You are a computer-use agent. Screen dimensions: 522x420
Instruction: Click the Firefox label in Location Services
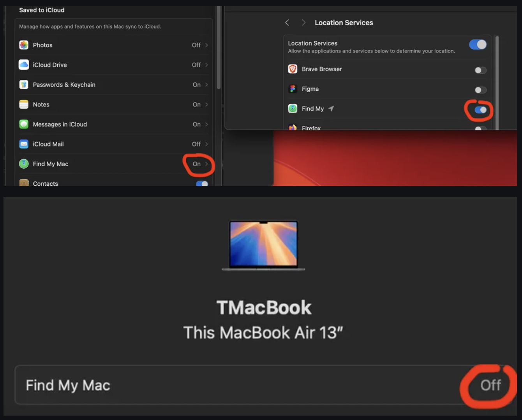coord(311,128)
